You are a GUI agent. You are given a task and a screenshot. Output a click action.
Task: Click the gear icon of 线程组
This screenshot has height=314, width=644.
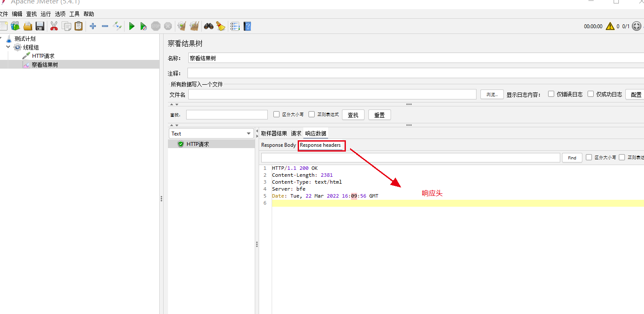pyautogui.click(x=17, y=47)
